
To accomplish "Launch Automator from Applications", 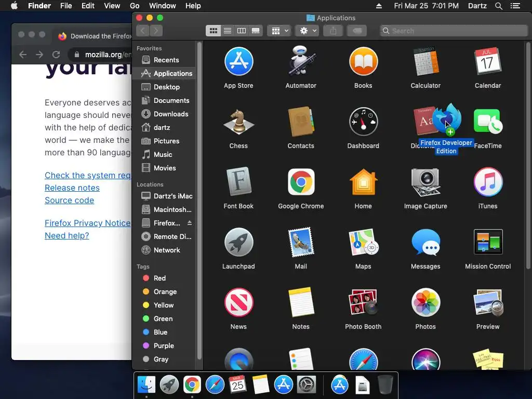I will tap(301, 62).
